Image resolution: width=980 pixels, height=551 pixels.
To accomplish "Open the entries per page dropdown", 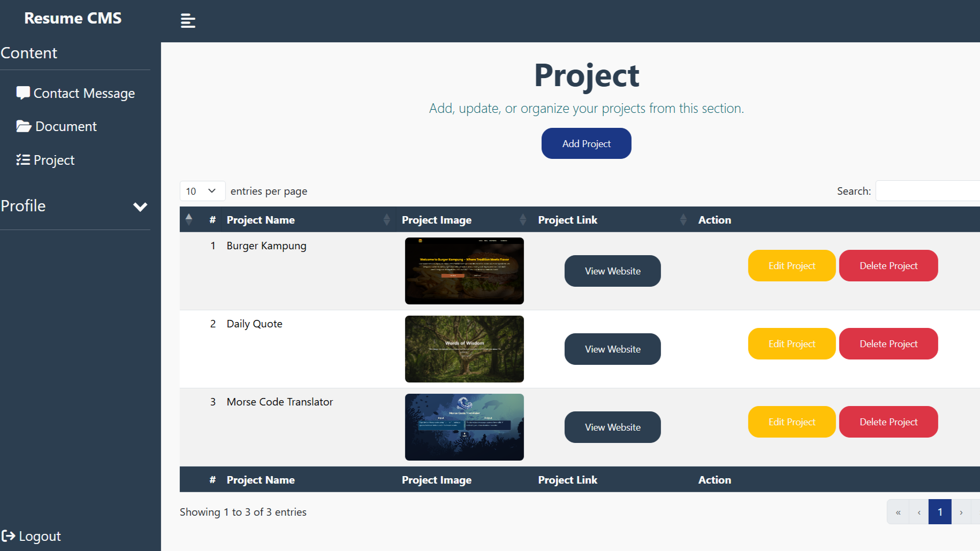I will (x=202, y=191).
